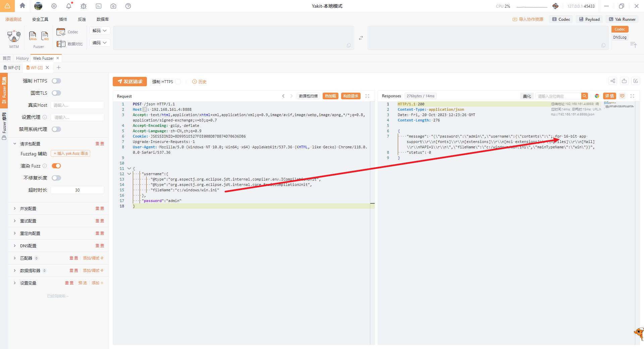Screen dimensions: 644x349
Task: Click the 热加载 hot reload button
Action: pyautogui.click(x=330, y=96)
